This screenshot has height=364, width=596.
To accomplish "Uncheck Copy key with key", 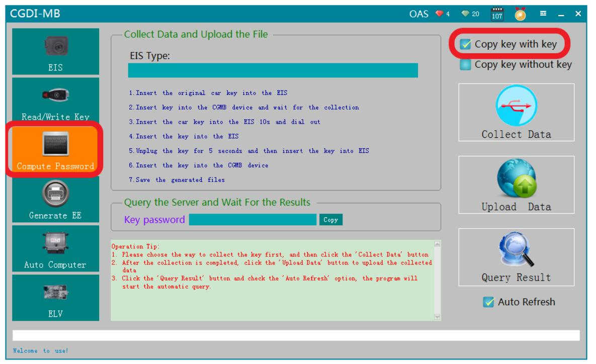I will click(466, 45).
